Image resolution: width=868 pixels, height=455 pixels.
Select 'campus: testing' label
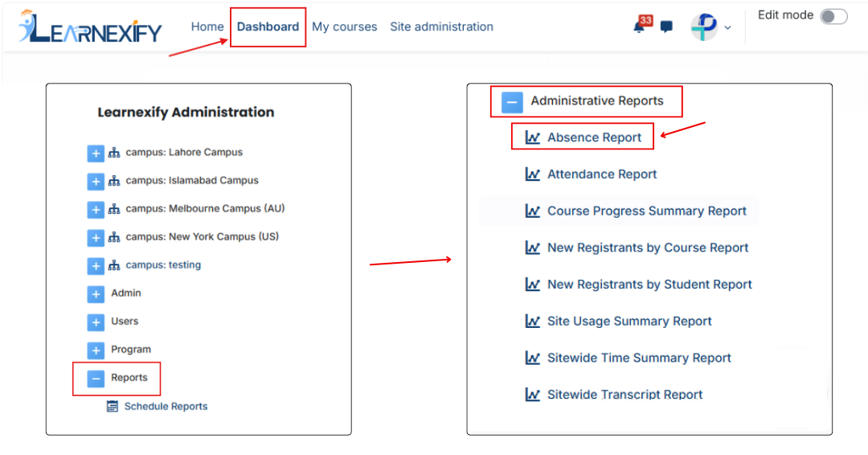tap(162, 265)
